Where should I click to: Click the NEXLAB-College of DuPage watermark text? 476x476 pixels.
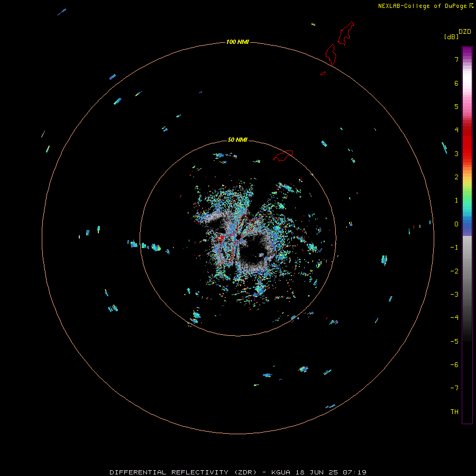[424, 6]
